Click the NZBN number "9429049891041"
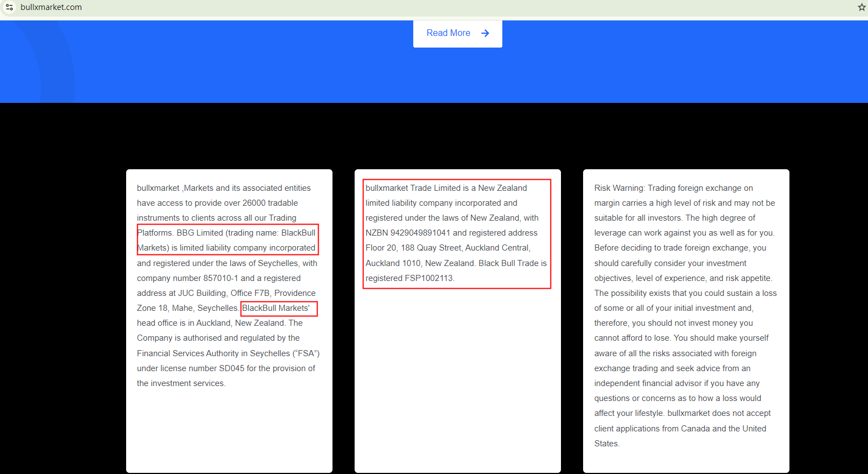This screenshot has width=868, height=474. [420, 233]
